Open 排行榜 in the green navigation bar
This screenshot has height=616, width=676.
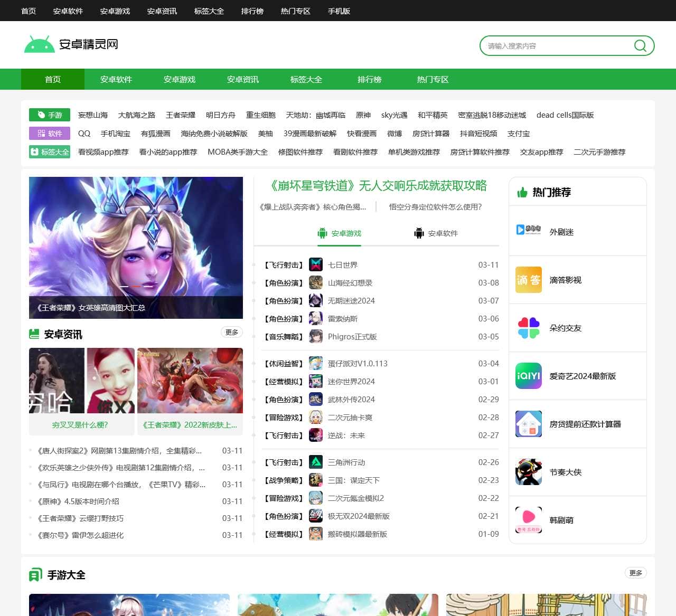coord(370,79)
